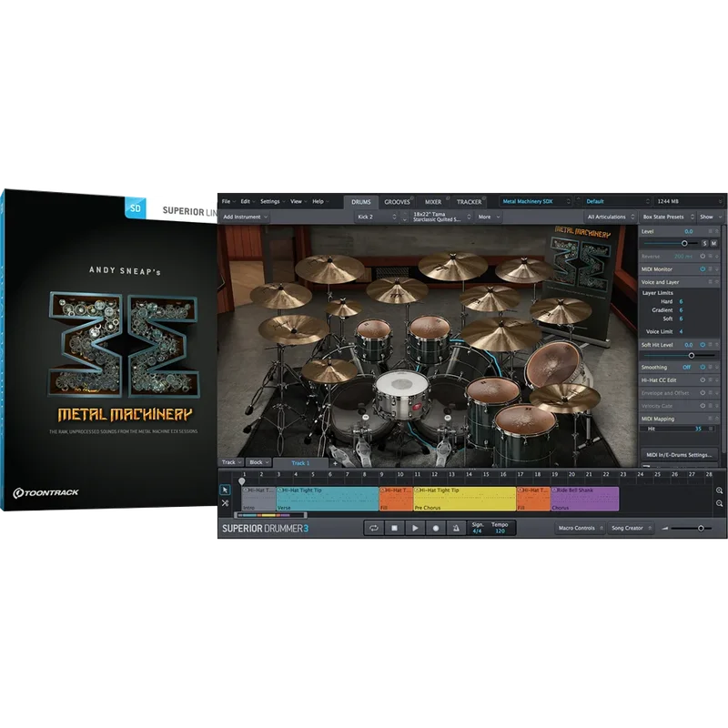728x728 pixels.
Task: Toggle the Smoothing power button
Action: pos(703,368)
